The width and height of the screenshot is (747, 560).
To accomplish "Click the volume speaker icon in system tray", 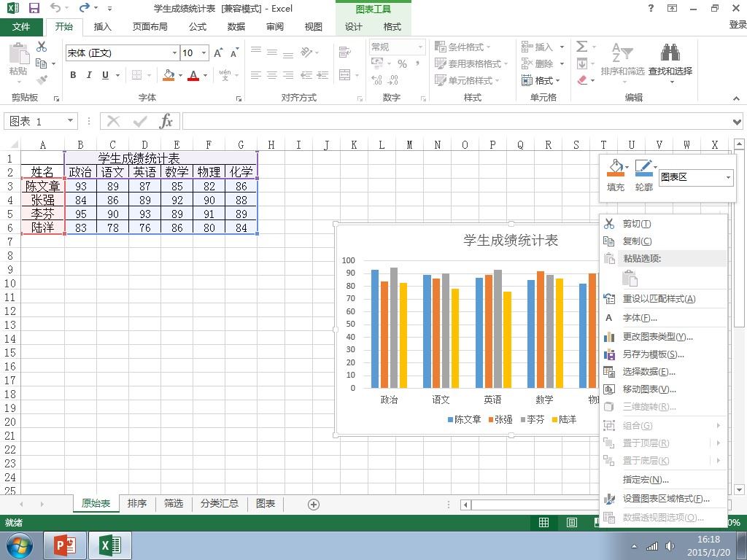I will 670,546.
